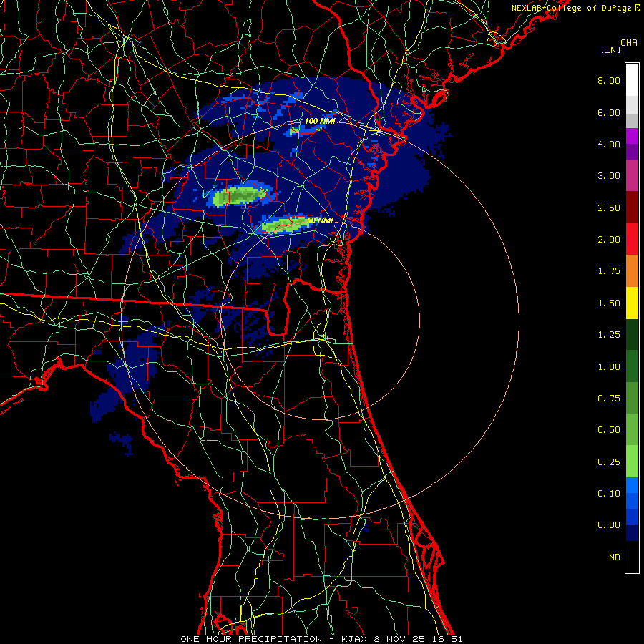Click the dark red legend swatch near 2.50
The height and width of the screenshot is (644, 644).
click(x=632, y=208)
